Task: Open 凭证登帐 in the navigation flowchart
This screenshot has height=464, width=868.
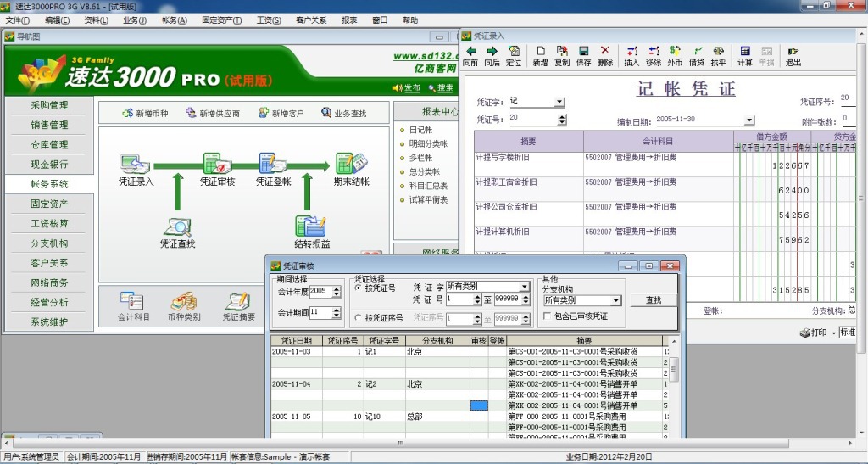Action: tap(273, 170)
